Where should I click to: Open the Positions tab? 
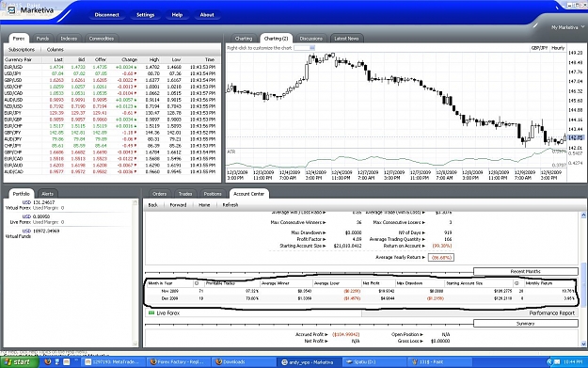pos(213,194)
